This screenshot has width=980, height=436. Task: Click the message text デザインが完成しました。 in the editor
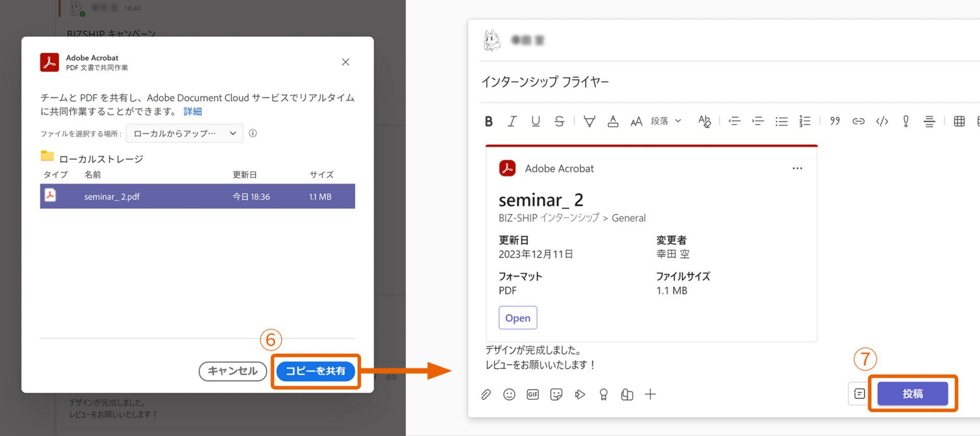[533, 350]
